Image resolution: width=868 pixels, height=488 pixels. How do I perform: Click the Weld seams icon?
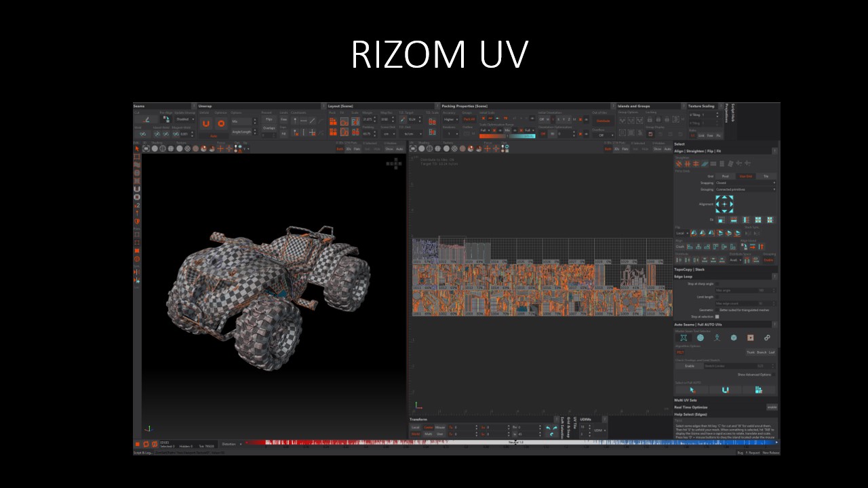[142, 134]
